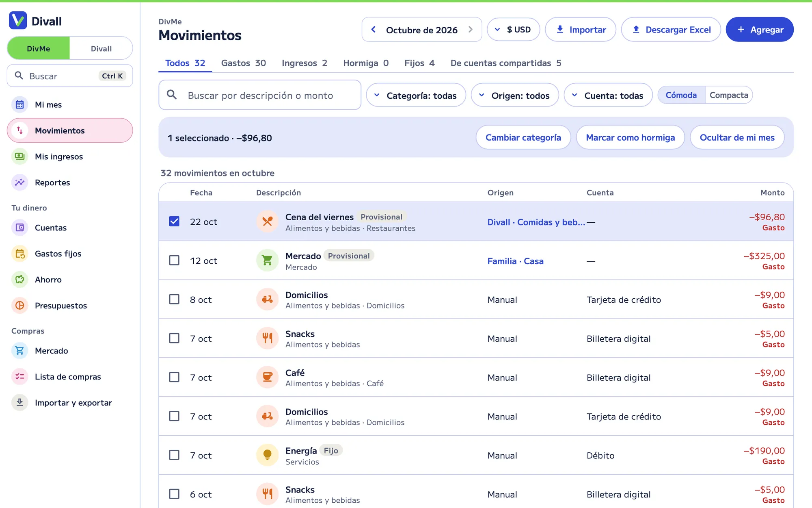
Task: Open the Cuenta: todas dropdown
Action: [608, 96]
